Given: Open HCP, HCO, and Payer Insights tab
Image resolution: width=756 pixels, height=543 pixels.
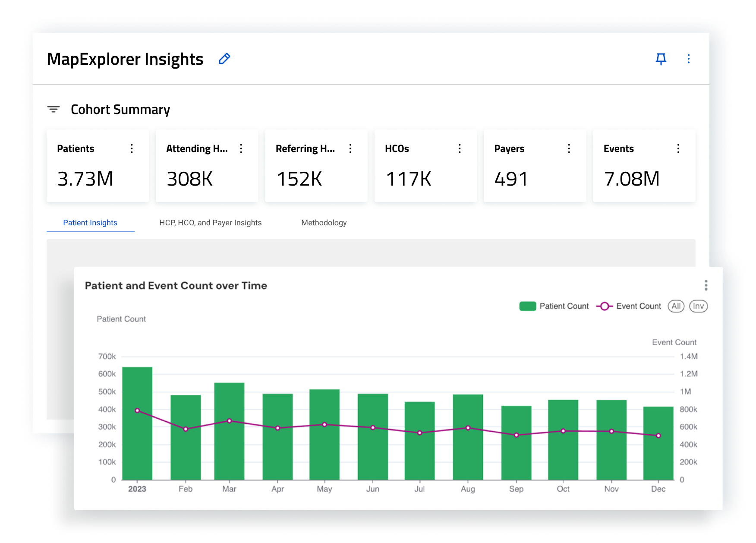Looking at the screenshot, I should click(x=211, y=223).
